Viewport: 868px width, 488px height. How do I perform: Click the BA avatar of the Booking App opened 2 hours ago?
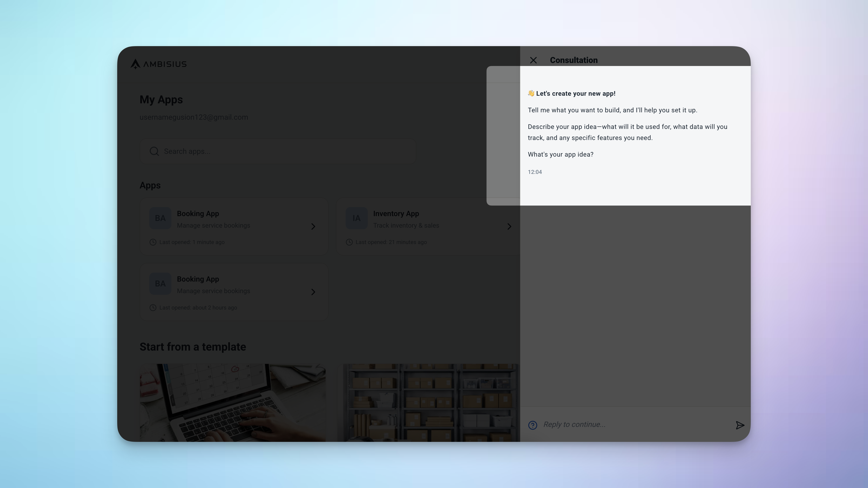pos(160,284)
